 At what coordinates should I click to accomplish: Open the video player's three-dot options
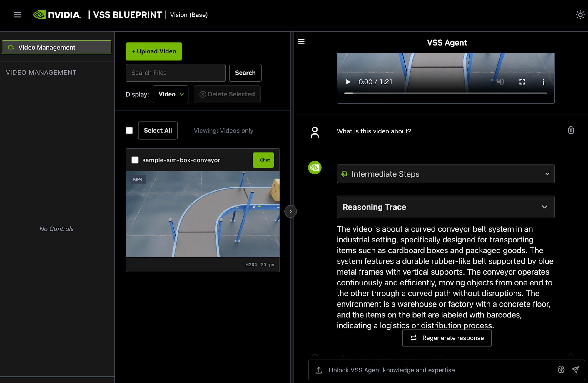pyautogui.click(x=544, y=82)
